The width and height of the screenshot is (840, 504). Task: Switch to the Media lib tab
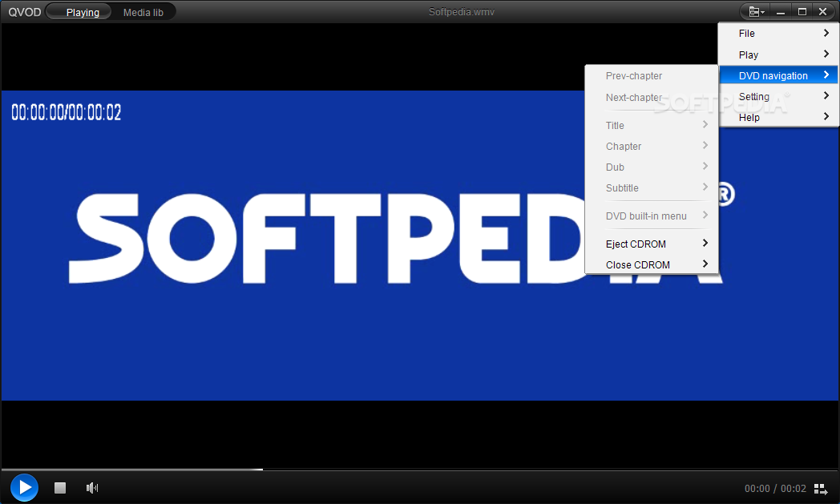click(143, 12)
